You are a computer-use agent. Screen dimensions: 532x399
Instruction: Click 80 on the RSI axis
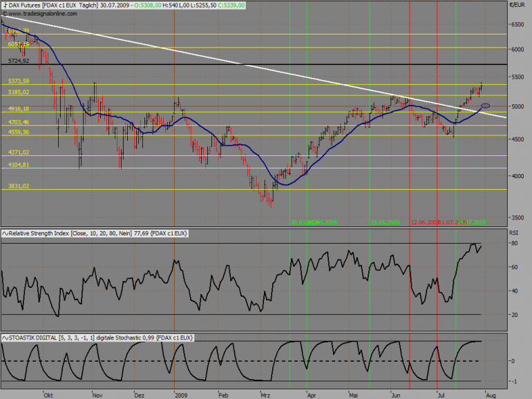coord(514,244)
